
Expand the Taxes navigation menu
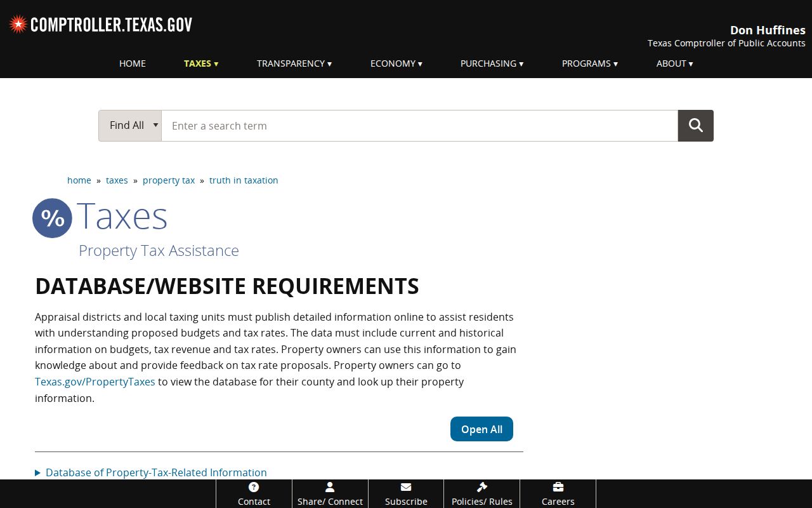[x=201, y=63]
